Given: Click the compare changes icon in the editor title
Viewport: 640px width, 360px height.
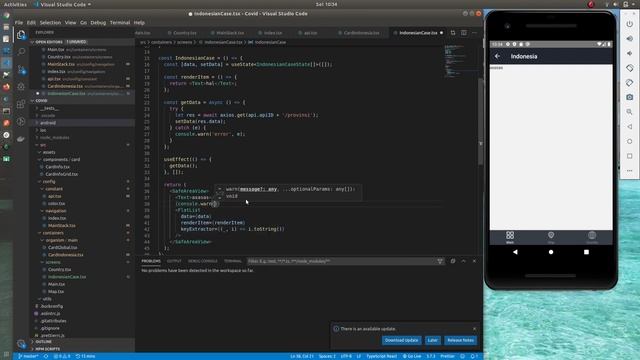Looking at the screenshot, I should [453, 33].
